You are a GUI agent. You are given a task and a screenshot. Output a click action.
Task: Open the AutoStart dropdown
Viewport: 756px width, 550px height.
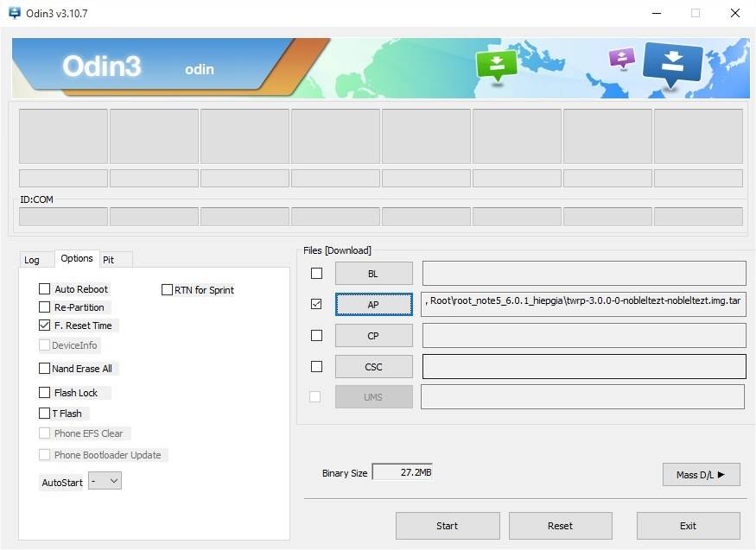click(x=105, y=482)
